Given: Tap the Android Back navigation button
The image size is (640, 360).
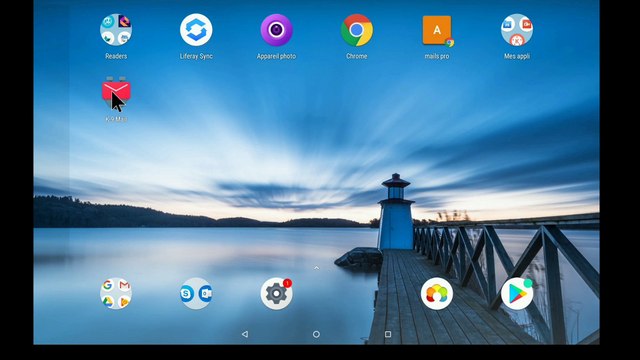Looking at the screenshot, I should (245, 334).
